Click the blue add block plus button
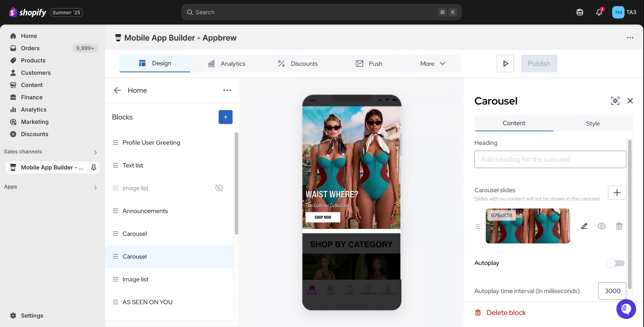This screenshot has width=644, height=327. (x=225, y=117)
